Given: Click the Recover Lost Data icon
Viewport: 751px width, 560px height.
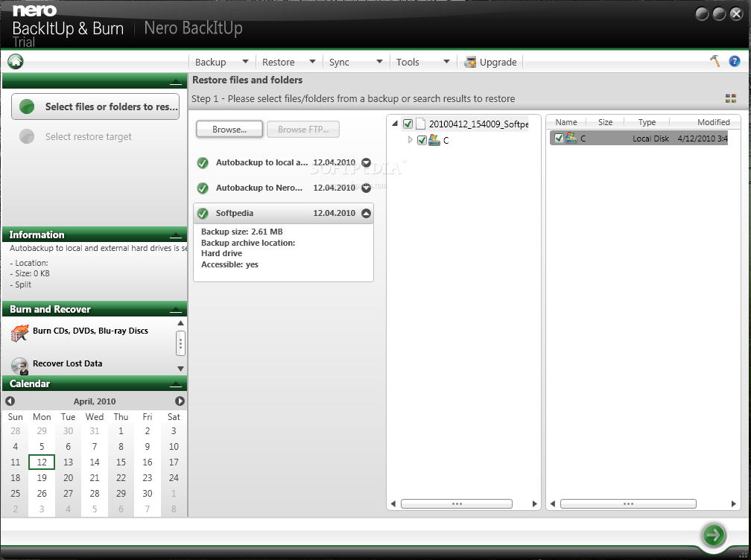Looking at the screenshot, I should click(19, 366).
